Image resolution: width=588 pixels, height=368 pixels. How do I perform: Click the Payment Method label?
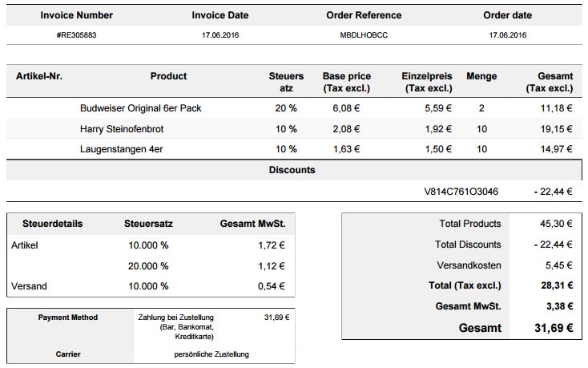click(68, 317)
